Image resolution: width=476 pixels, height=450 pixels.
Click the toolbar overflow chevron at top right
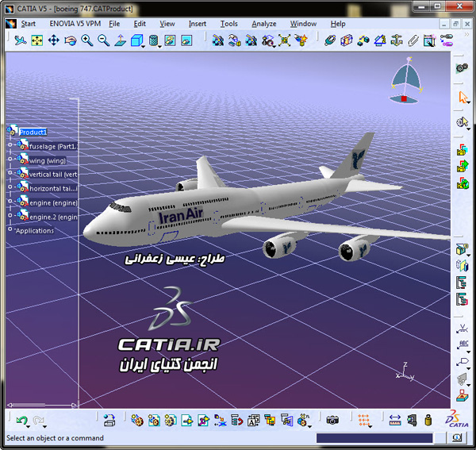tap(467, 35)
